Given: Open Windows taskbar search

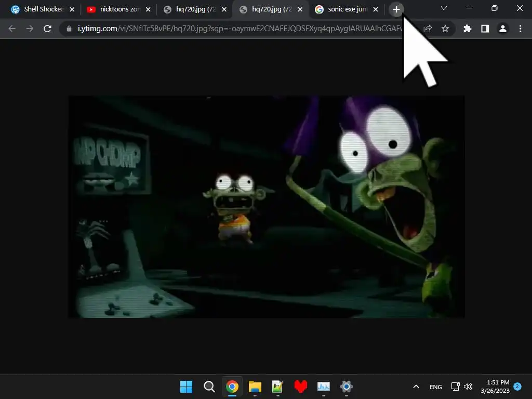Looking at the screenshot, I should tap(209, 387).
